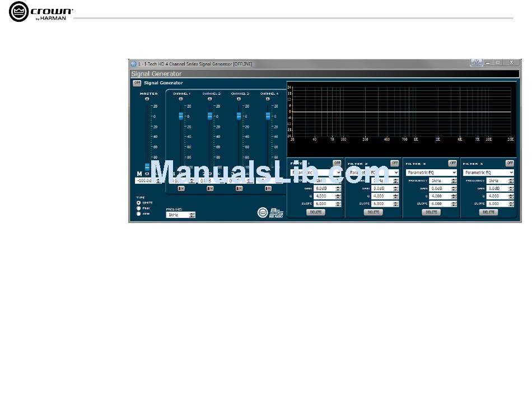532x404 pixels.
Task: Nudge Channel 3 fader up with its top arrow
Action: click(239, 99)
